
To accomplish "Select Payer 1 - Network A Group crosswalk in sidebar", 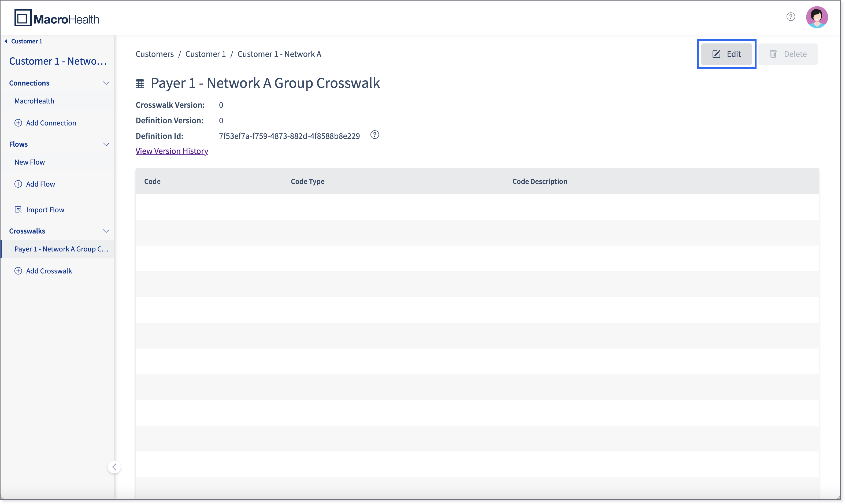I will (x=57, y=249).
